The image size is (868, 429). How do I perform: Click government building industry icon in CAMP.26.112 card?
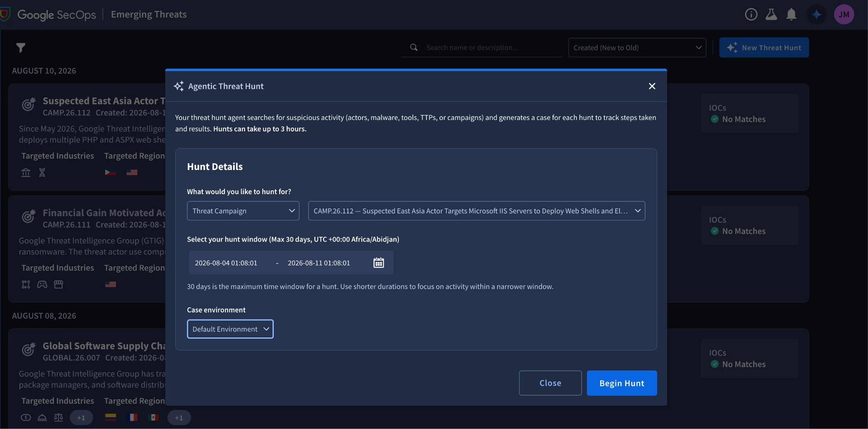pyautogui.click(x=26, y=173)
